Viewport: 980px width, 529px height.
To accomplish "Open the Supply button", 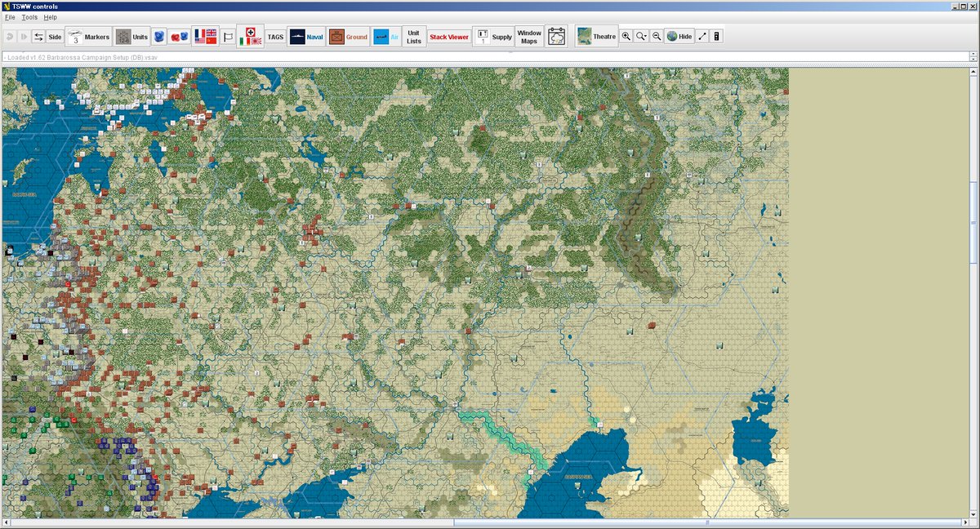I will [x=494, y=37].
